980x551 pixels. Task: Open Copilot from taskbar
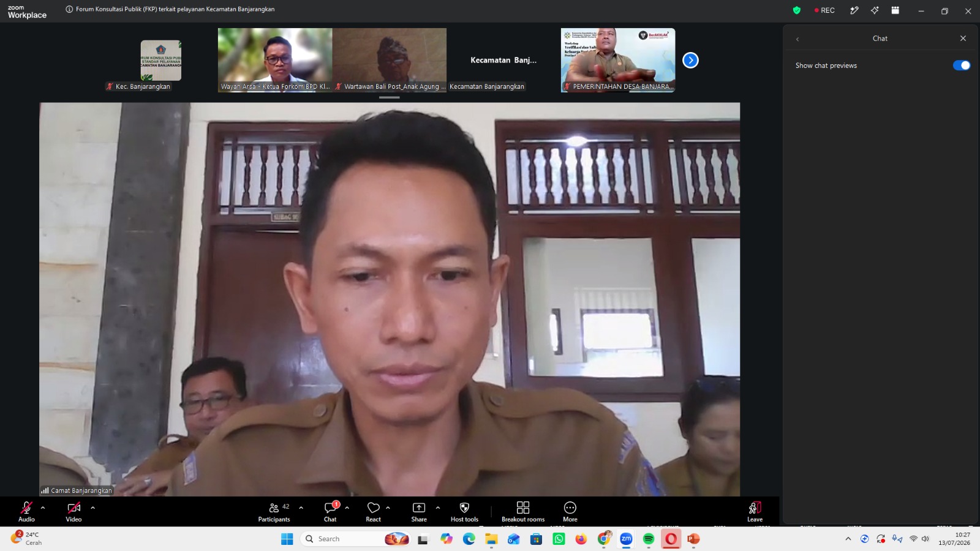point(447,539)
